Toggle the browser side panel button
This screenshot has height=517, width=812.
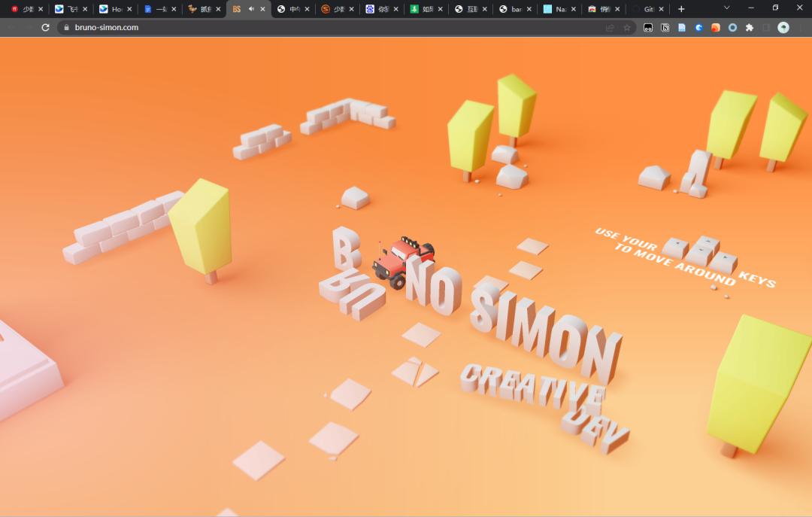766,28
